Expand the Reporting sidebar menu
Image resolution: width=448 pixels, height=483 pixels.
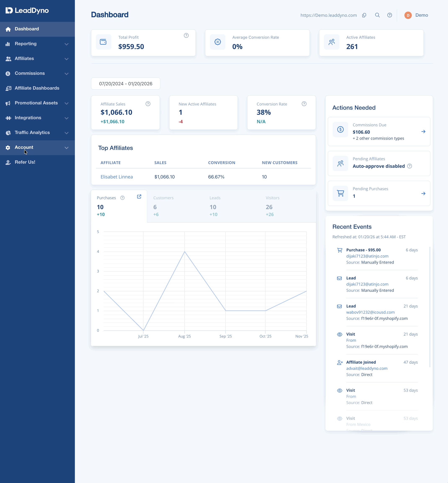point(37,44)
